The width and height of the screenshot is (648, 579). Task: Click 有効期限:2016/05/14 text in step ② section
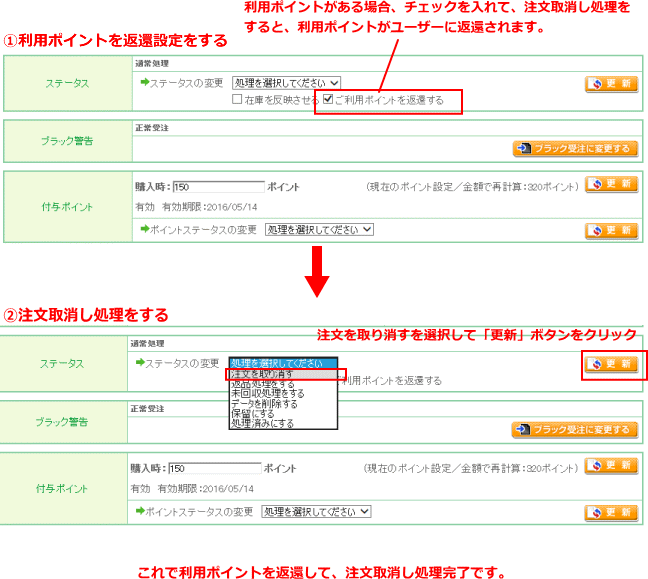(205, 489)
